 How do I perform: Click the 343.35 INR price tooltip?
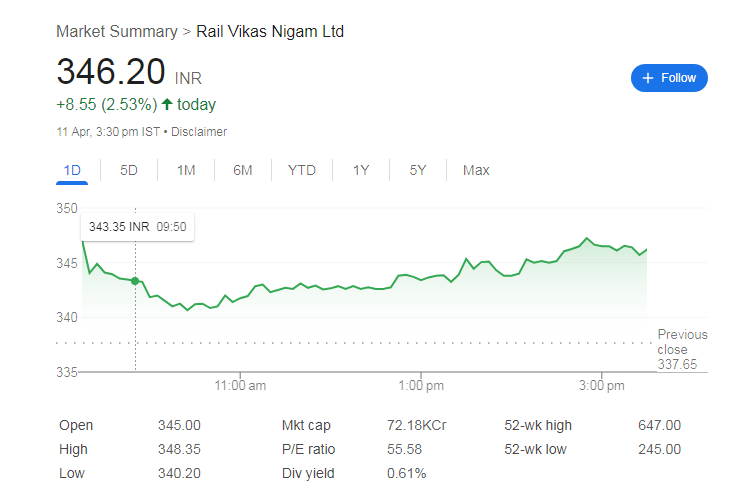point(138,227)
